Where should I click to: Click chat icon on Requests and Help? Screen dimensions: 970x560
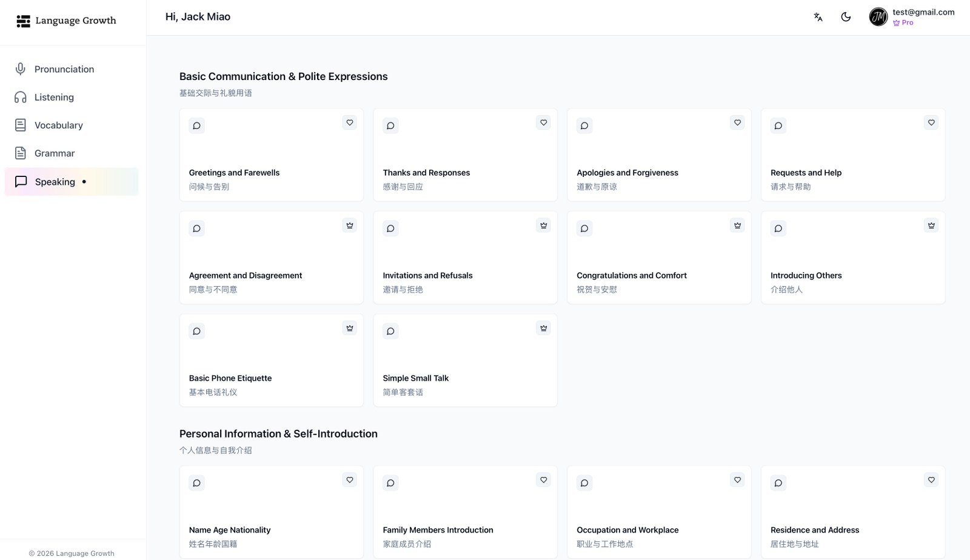click(x=778, y=126)
